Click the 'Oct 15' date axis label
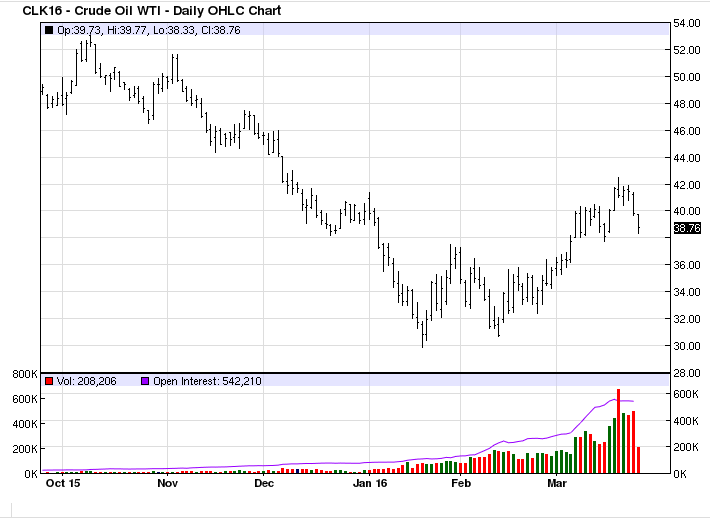 point(63,483)
